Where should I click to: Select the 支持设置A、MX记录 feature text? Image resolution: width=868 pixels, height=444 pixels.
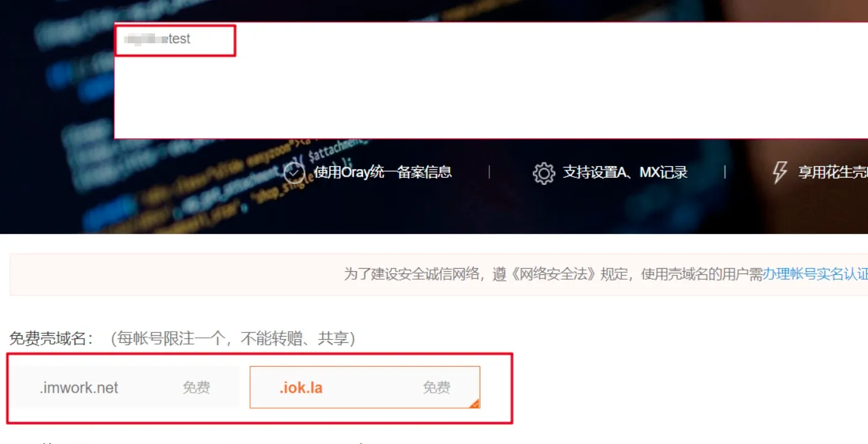[x=625, y=172]
